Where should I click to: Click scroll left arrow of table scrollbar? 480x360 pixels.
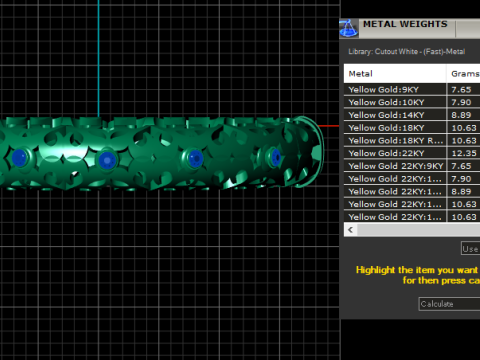point(350,230)
